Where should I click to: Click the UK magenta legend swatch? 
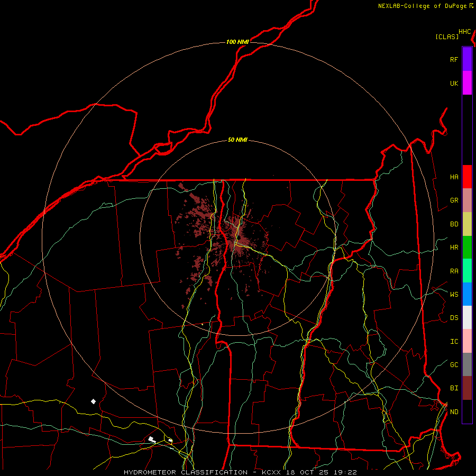click(x=467, y=83)
